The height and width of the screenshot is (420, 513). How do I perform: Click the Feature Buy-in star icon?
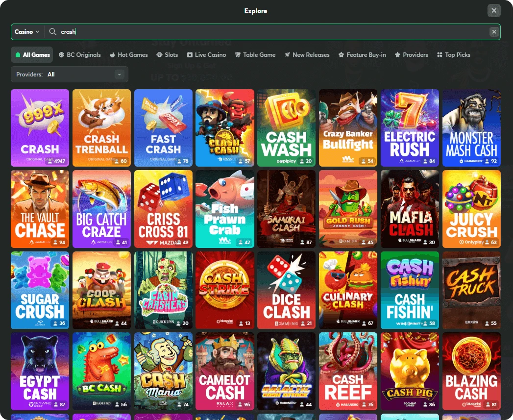[342, 54]
